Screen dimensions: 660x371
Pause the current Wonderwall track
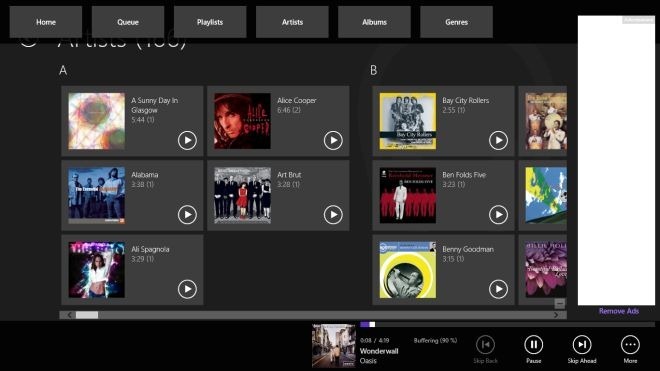click(x=533, y=345)
